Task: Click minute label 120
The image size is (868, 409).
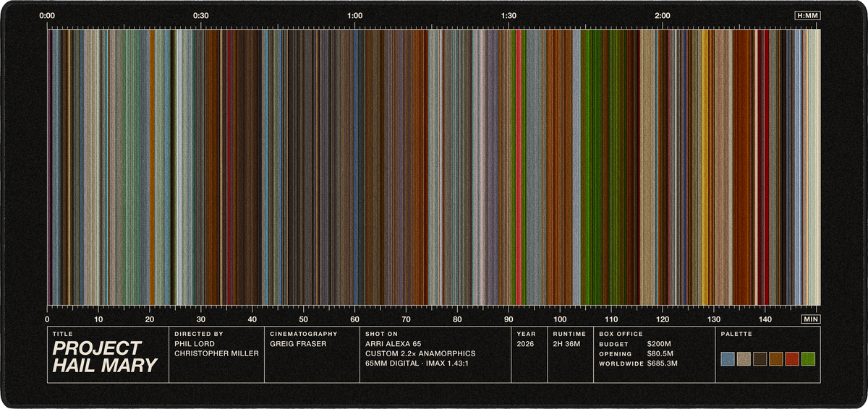Action: point(663,319)
